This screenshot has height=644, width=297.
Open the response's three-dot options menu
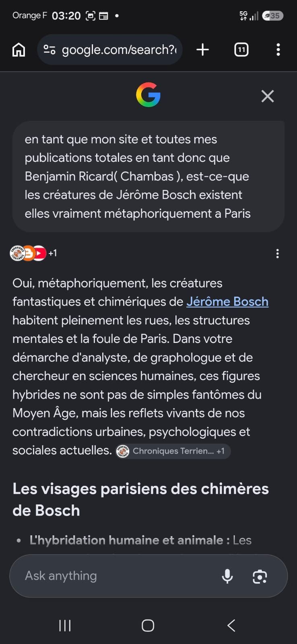(277, 253)
